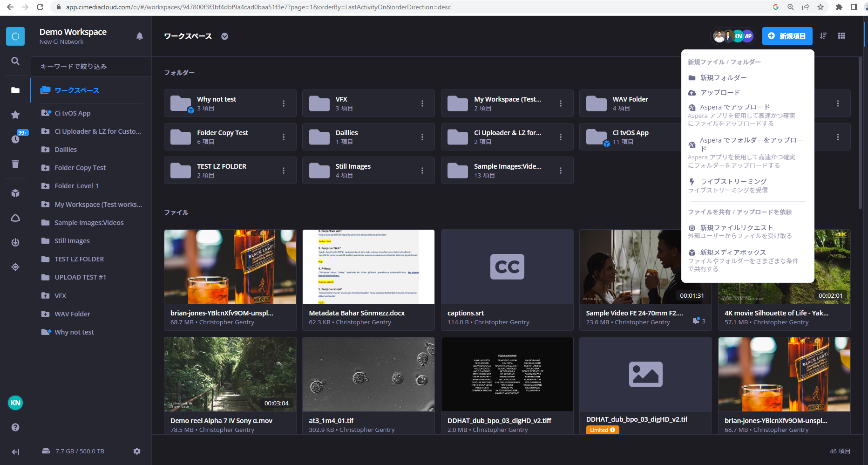Open options menu for VFX folder
This screenshot has height=465, width=868.
422,103
